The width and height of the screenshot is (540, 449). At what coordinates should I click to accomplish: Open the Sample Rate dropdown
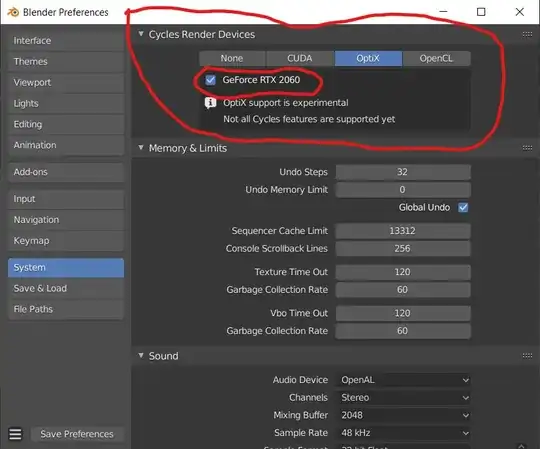pos(403,432)
